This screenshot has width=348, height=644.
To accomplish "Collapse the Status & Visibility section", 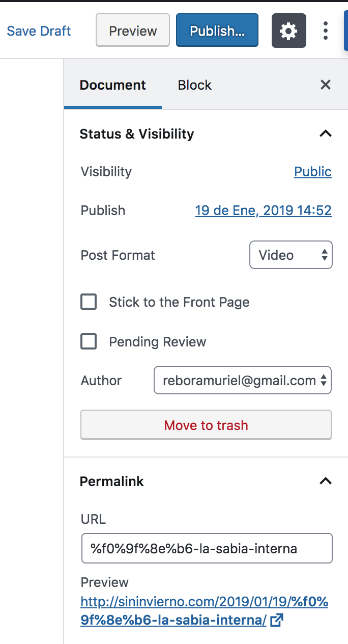I will pyautogui.click(x=325, y=134).
